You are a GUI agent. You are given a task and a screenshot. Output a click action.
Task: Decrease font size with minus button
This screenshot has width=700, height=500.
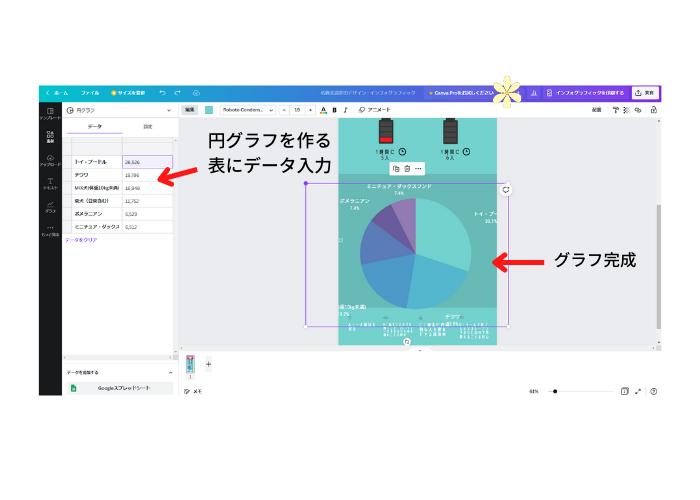click(284, 110)
